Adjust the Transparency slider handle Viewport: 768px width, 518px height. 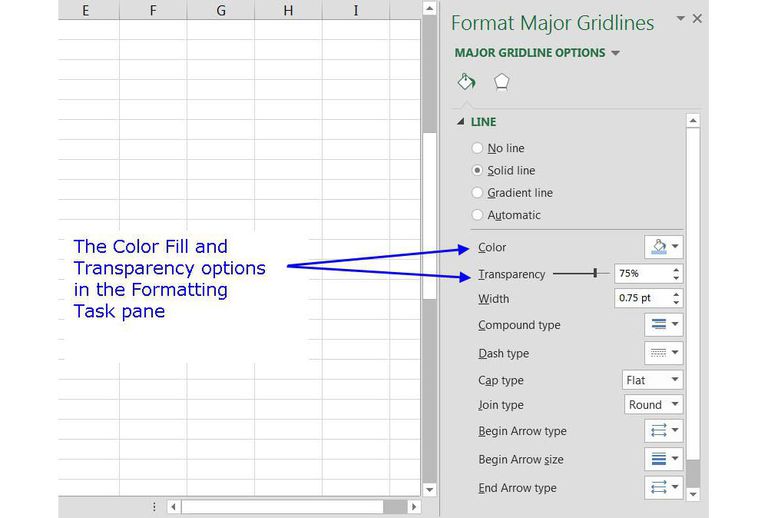[x=595, y=273]
